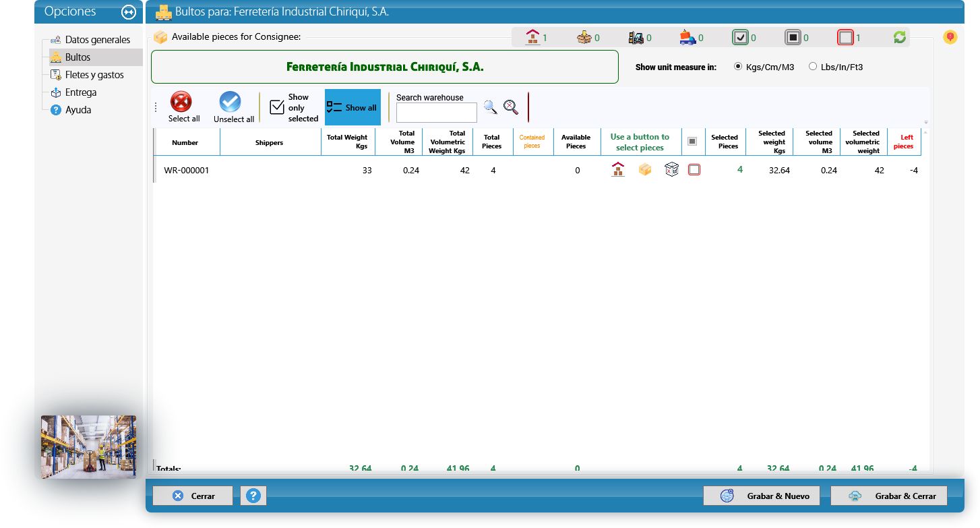Image resolution: width=980 pixels, height=528 pixels.
Task: Click Grabar & Cerrar button
Action: coord(889,496)
